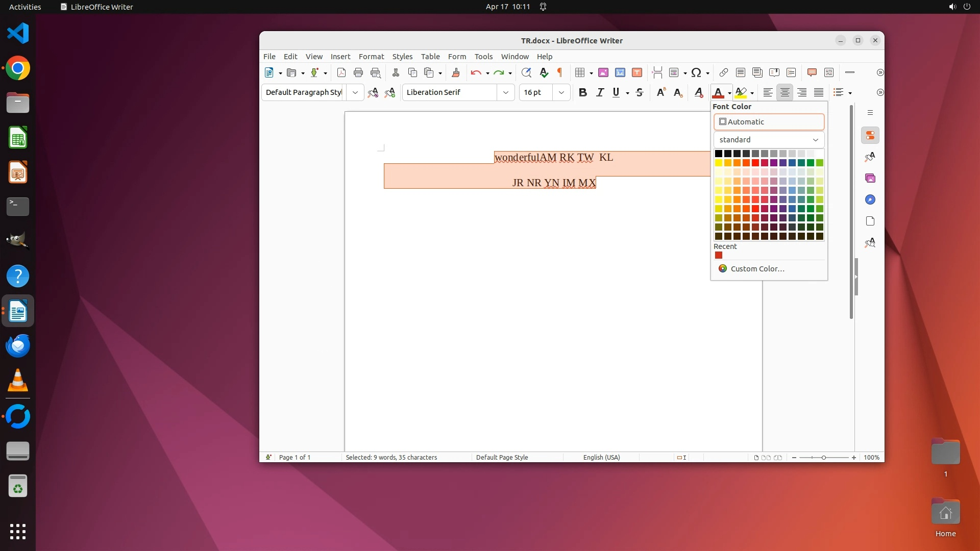Toggle Italic formatting
This screenshot has width=980, height=551.
click(x=600, y=92)
